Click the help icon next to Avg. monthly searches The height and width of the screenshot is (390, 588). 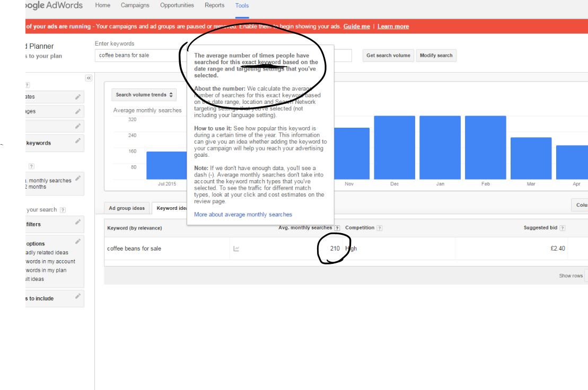[337, 228]
